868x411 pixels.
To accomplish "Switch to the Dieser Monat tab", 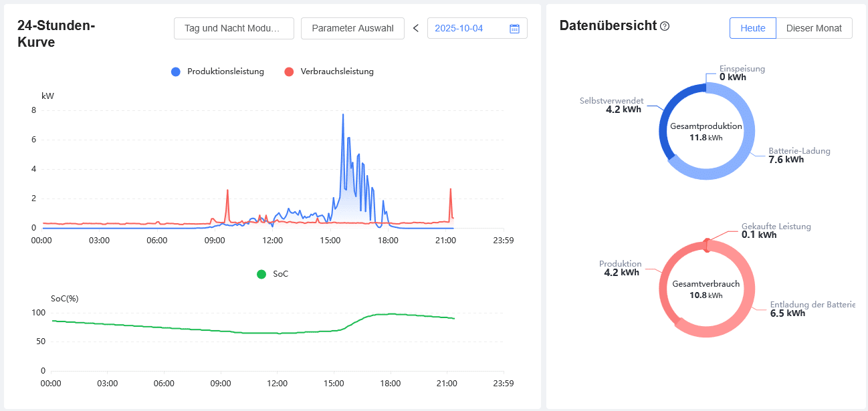I will pos(814,28).
